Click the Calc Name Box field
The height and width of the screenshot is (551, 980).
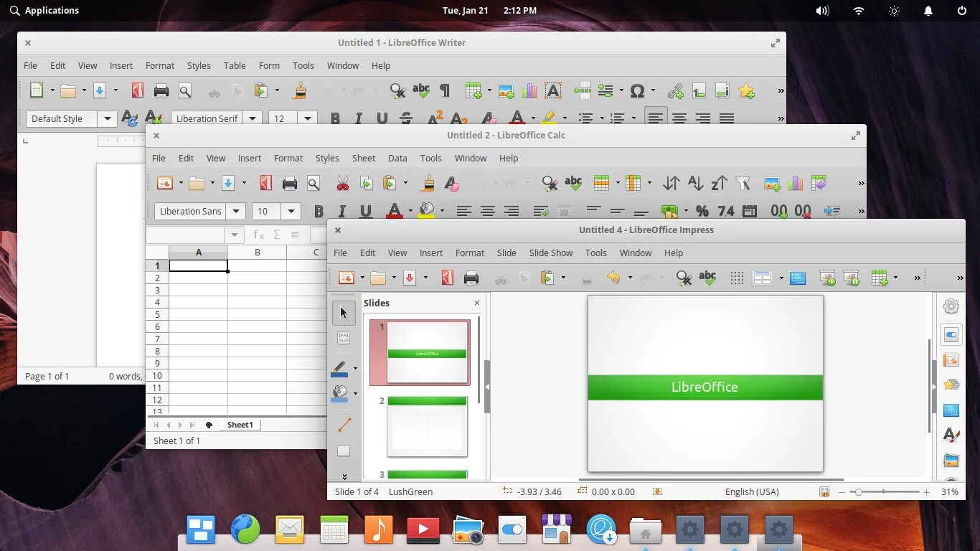[x=186, y=235]
